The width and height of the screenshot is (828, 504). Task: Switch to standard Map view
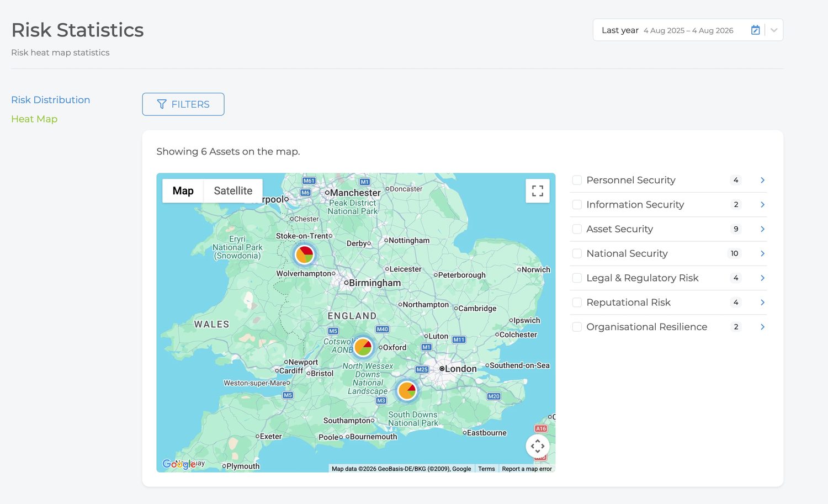(183, 190)
